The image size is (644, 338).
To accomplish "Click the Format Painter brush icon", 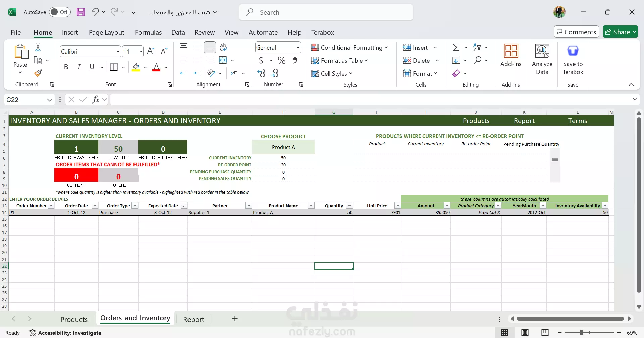I will pyautogui.click(x=38, y=73).
